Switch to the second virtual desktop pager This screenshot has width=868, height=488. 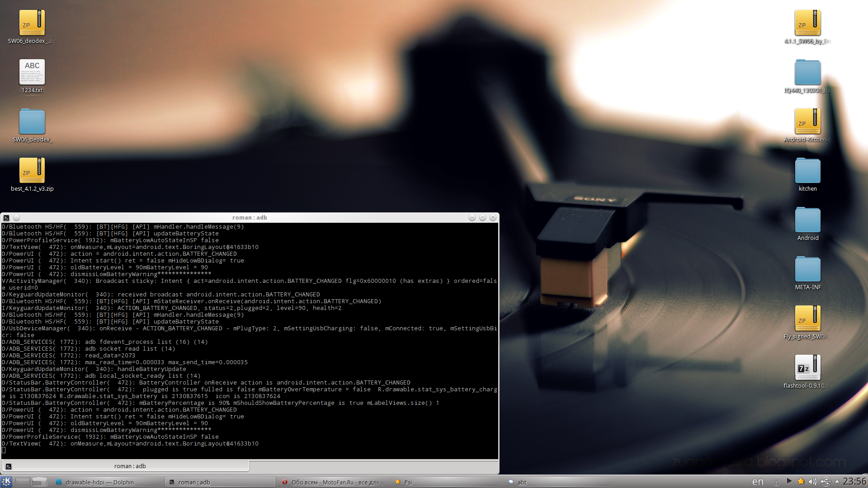click(39, 482)
